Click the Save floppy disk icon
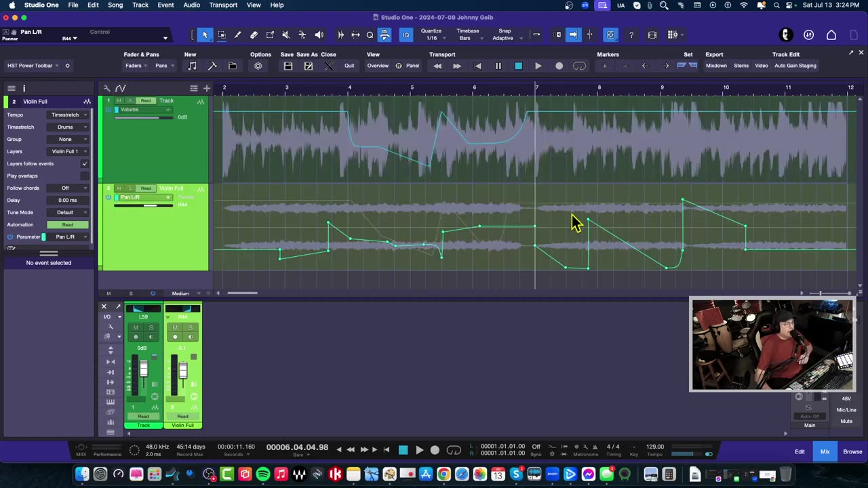868x488 pixels. pyautogui.click(x=288, y=66)
